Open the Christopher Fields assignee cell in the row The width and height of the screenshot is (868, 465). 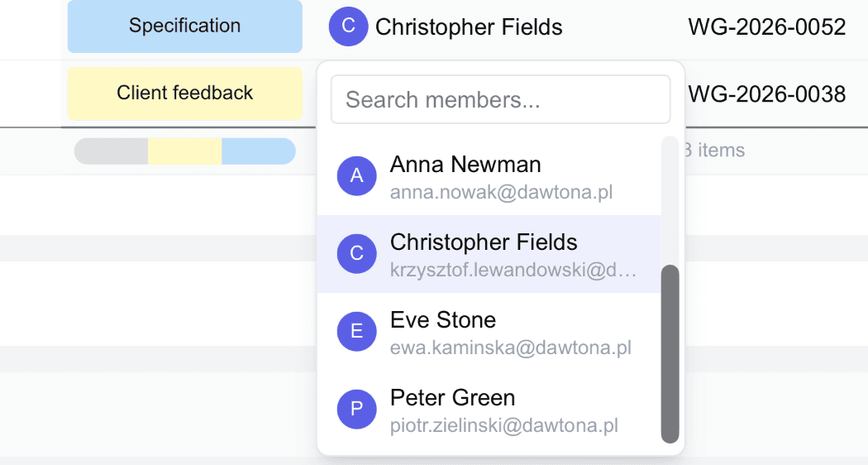[x=469, y=27]
